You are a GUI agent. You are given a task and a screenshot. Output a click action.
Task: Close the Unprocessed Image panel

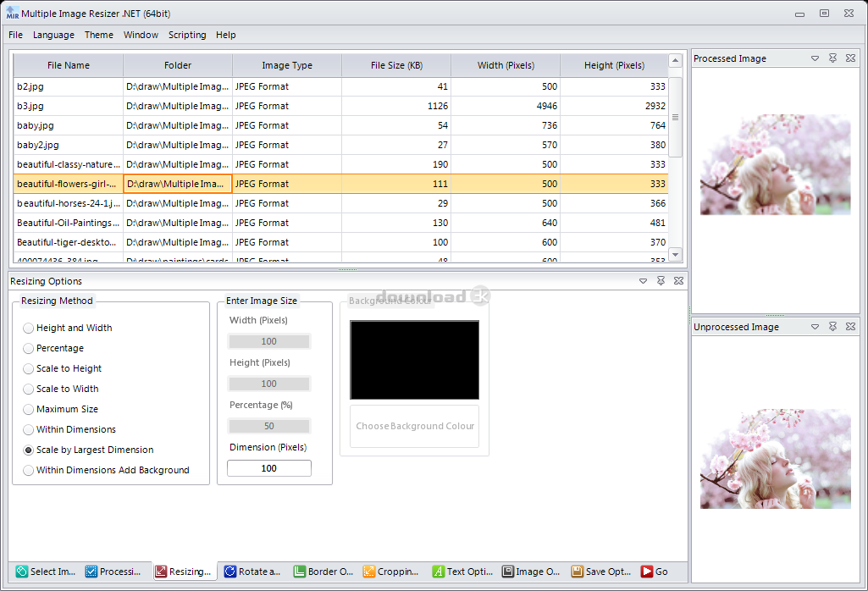tap(851, 327)
